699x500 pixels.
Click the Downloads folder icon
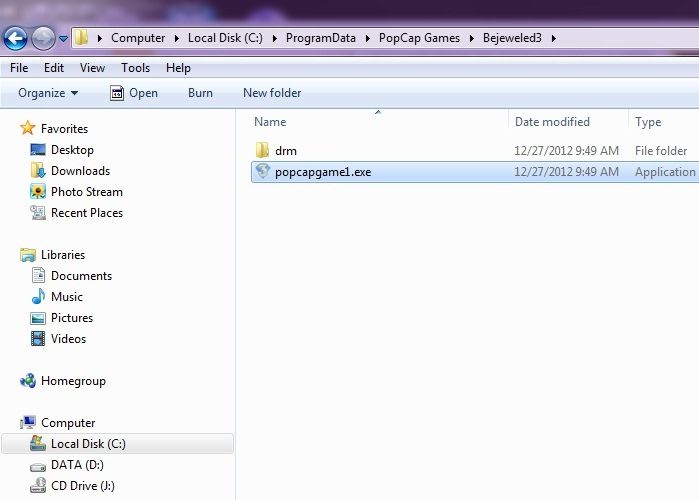(38, 170)
